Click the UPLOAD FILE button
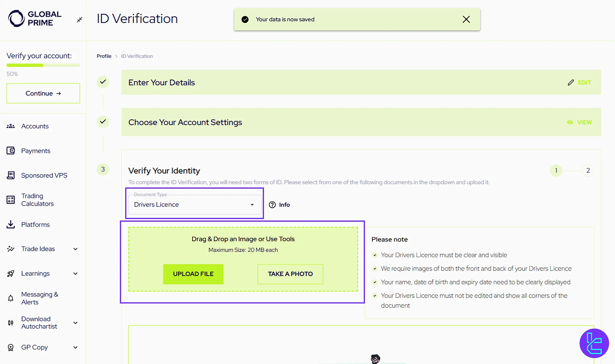 point(193,273)
